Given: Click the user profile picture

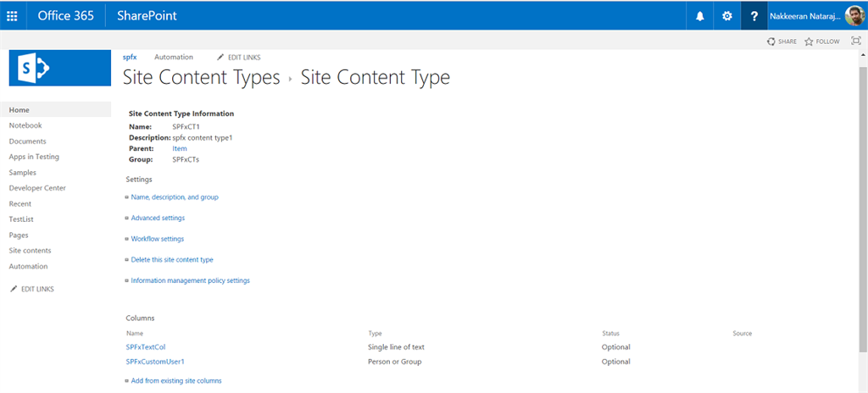Looking at the screenshot, I should [x=854, y=15].
